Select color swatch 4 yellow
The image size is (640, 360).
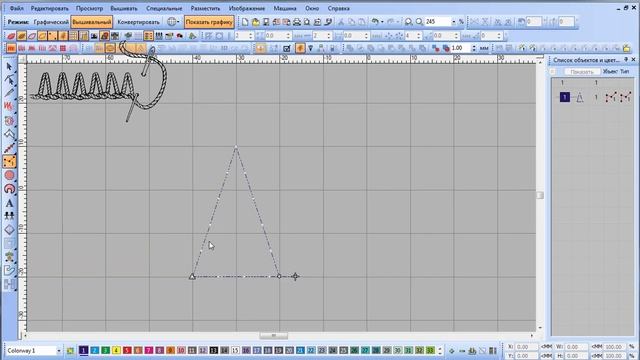116,350
